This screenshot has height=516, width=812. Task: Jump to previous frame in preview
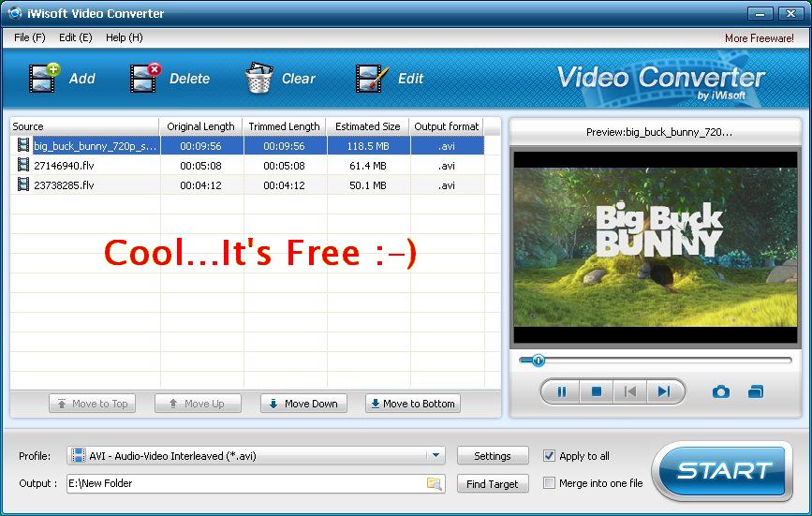pyautogui.click(x=629, y=391)
